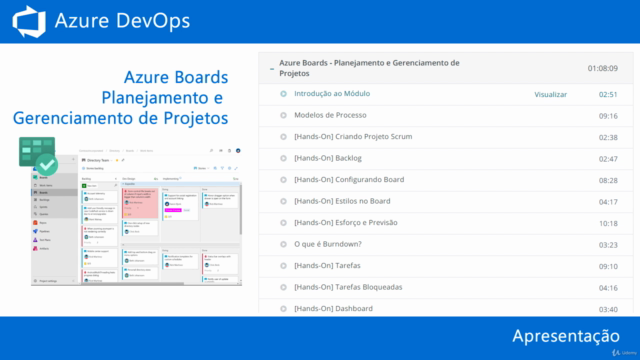
Task: Click the Azure DevOps logo icon
Action: point(29,22)
